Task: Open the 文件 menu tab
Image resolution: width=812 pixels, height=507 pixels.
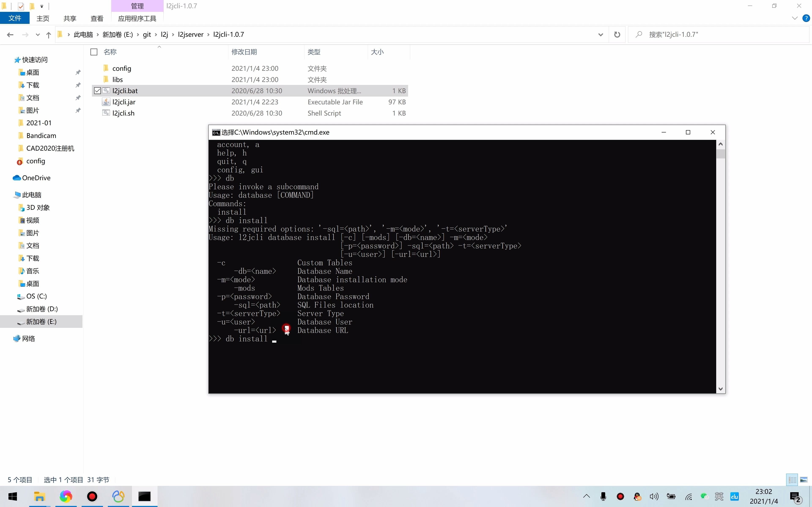Action: 15,18
